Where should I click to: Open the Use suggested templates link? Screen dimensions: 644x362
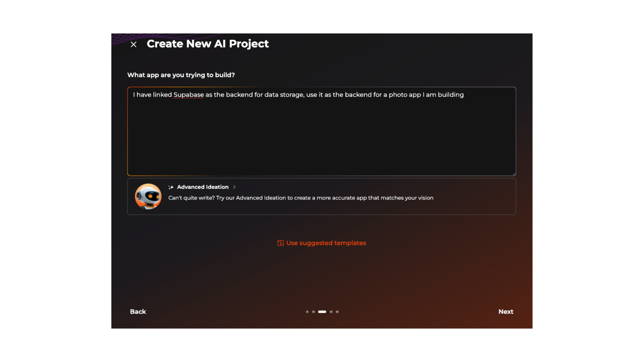(326, 243)
